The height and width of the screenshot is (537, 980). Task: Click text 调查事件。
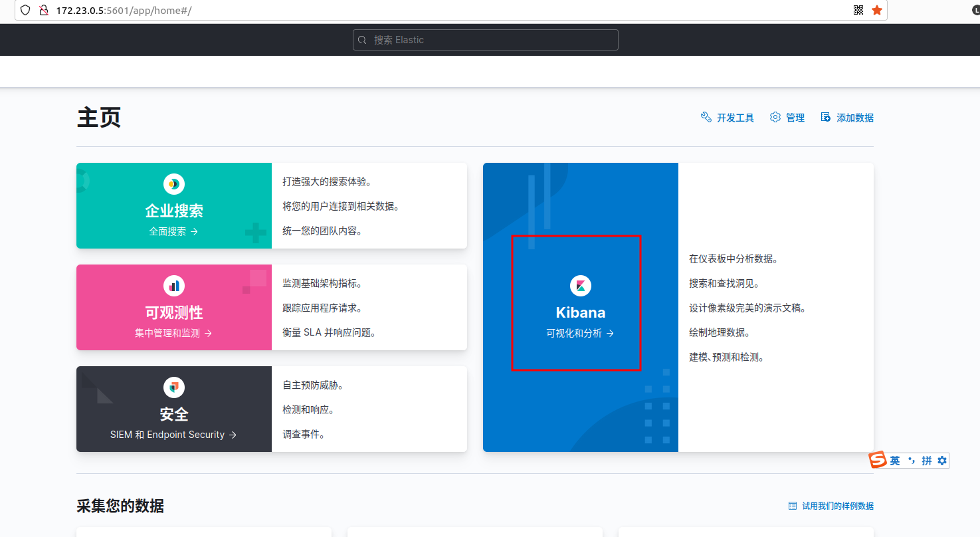[x=304, y=434]
